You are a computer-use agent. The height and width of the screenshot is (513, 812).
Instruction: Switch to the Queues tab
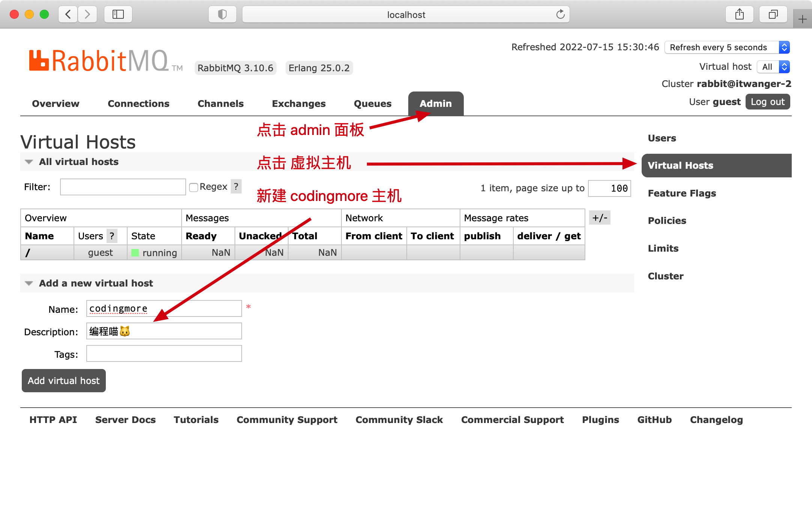pos(372,103)
